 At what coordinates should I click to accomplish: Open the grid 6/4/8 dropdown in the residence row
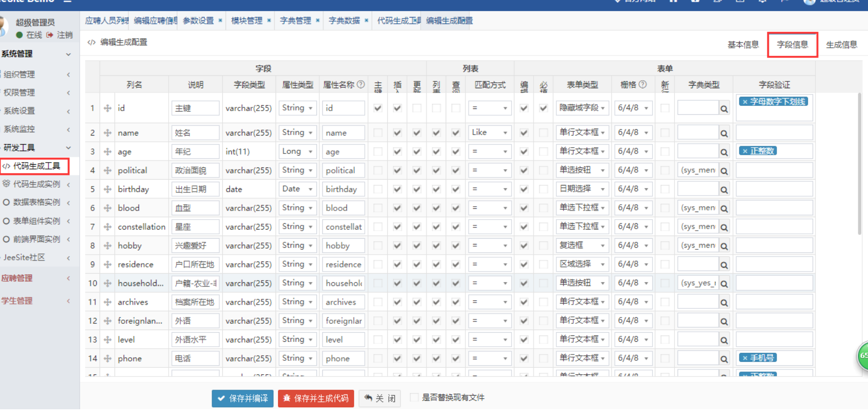click(633, 264)
